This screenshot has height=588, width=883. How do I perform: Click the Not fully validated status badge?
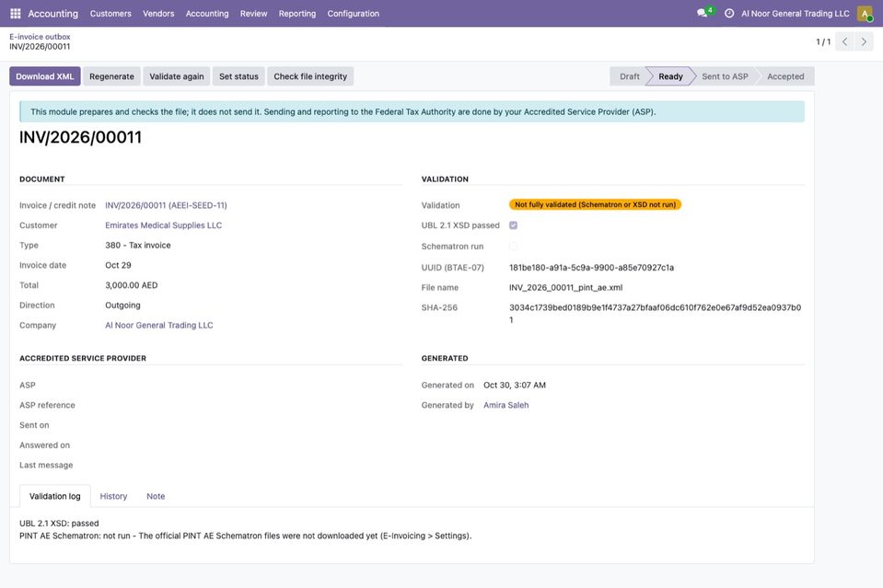click(x=595, y=205)
